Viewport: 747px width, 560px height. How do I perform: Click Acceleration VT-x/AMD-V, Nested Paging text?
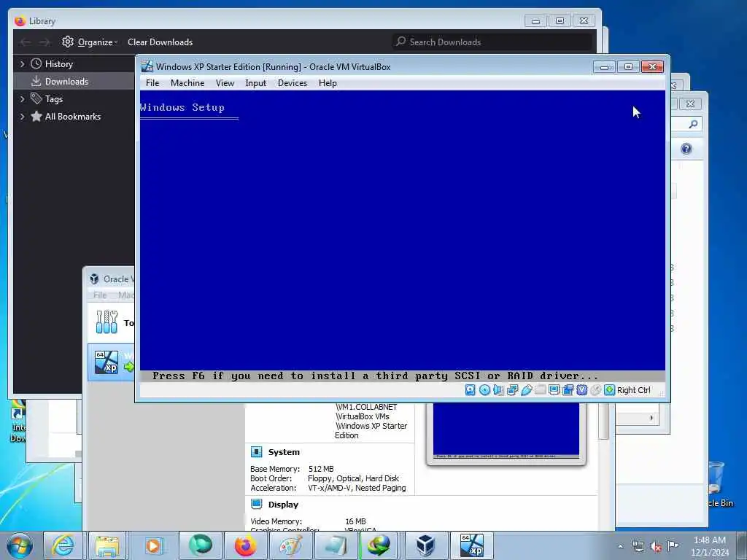click(357, 488)
